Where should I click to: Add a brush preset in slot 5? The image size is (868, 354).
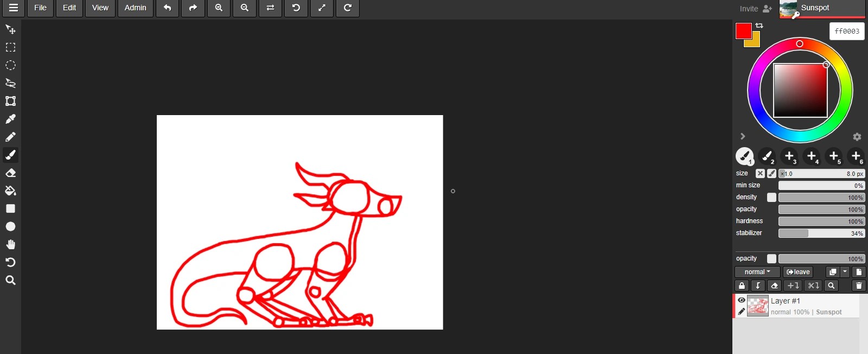(x=834, y=156)
